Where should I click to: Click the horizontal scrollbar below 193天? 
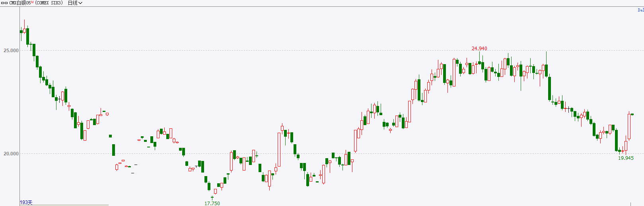click(64, 205)
